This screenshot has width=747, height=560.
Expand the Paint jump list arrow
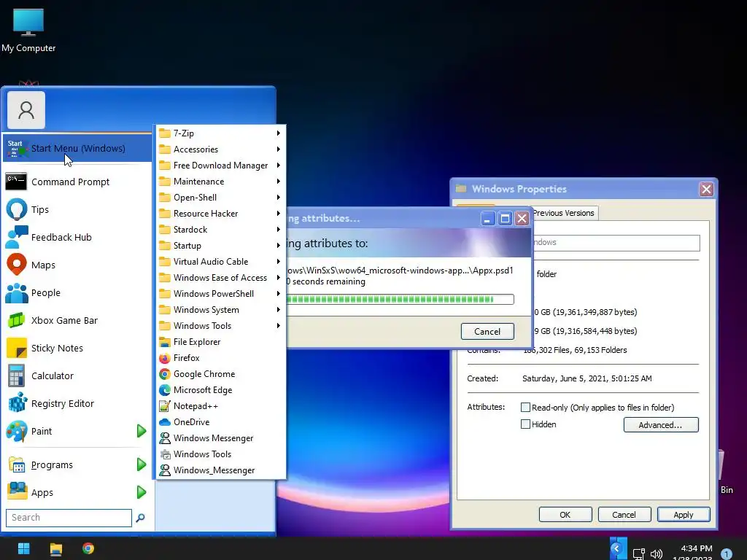tap(142, 431)
